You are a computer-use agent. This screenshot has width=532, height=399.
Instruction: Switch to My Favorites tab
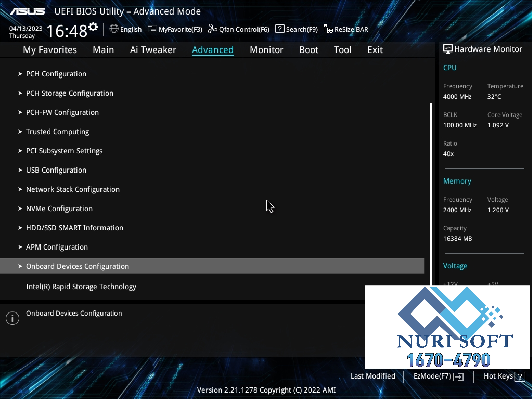click(x=50, y=50)
